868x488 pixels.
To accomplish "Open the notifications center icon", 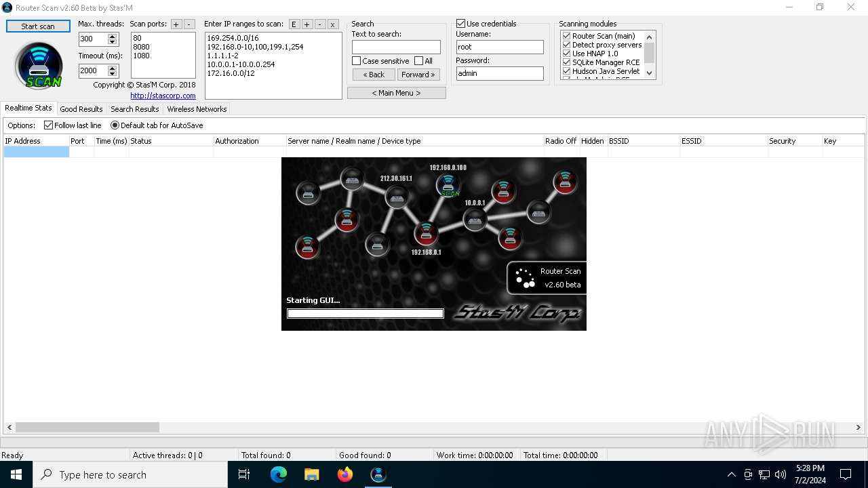I will (x=846, y=474).
